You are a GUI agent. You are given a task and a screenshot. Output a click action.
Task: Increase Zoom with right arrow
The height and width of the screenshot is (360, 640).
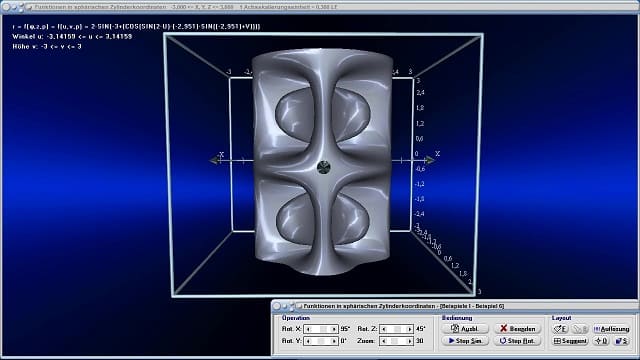tap(409, 341)
